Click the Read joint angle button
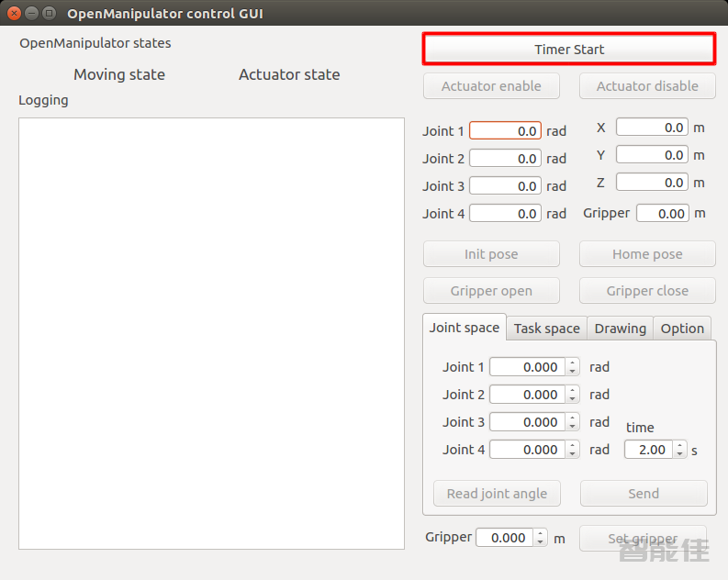The image size is (728, 580). click(497, 494)
